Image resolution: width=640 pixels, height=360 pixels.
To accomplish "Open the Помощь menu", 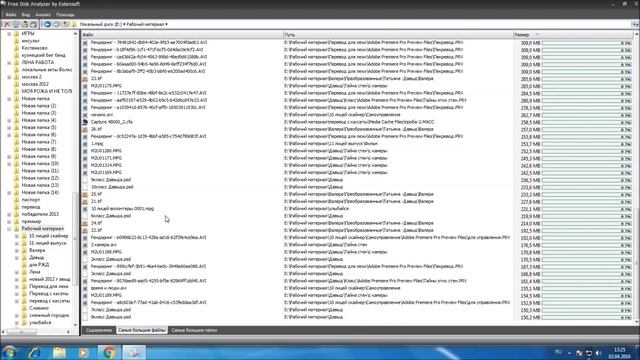I will [65, 15].
